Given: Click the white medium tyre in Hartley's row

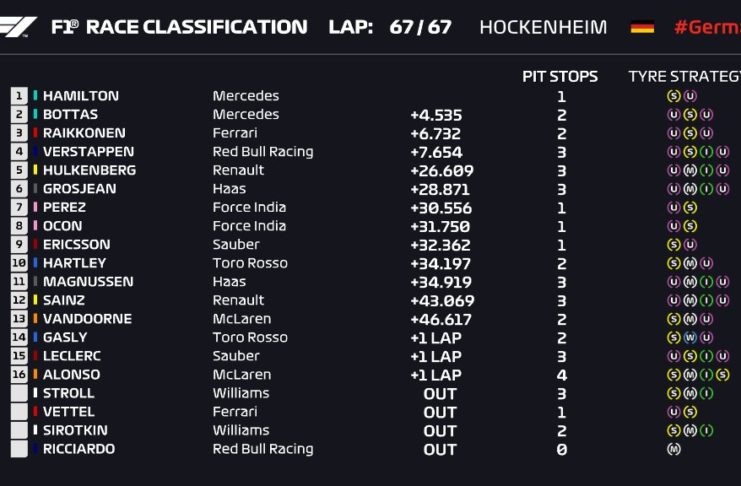Looking at the screenshot, I should coord(690,264).
